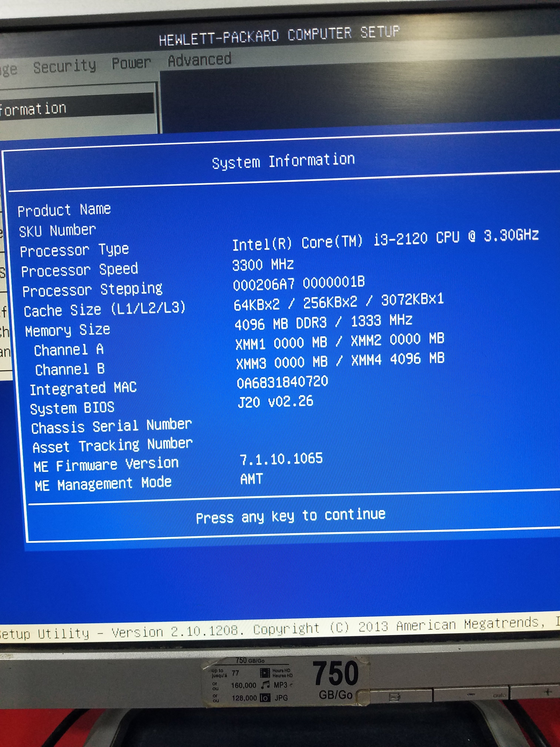Select the 'Processor Speed' label

[x=80, y=270]
